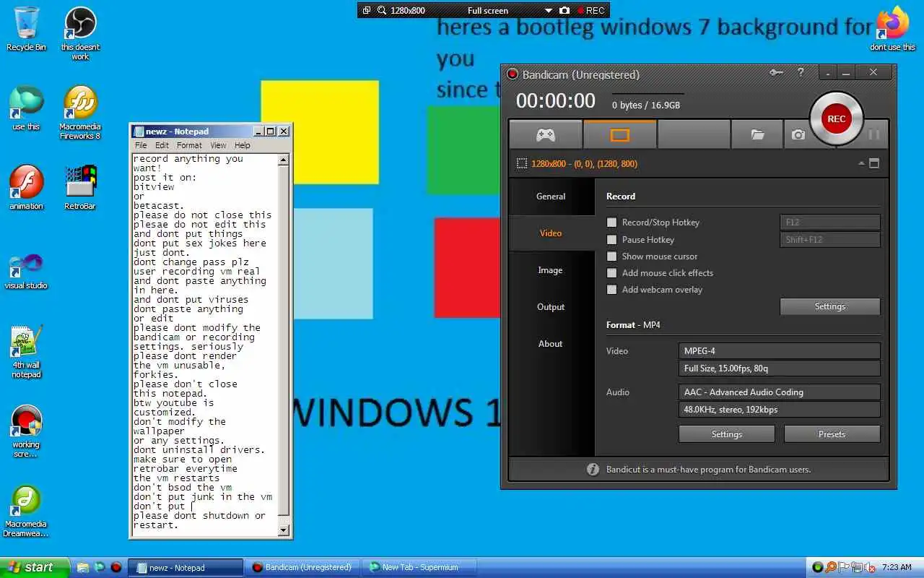924x578 pixels.
Task: Switch to Bandicam Video tab
Action: click(x=551, y=233)
